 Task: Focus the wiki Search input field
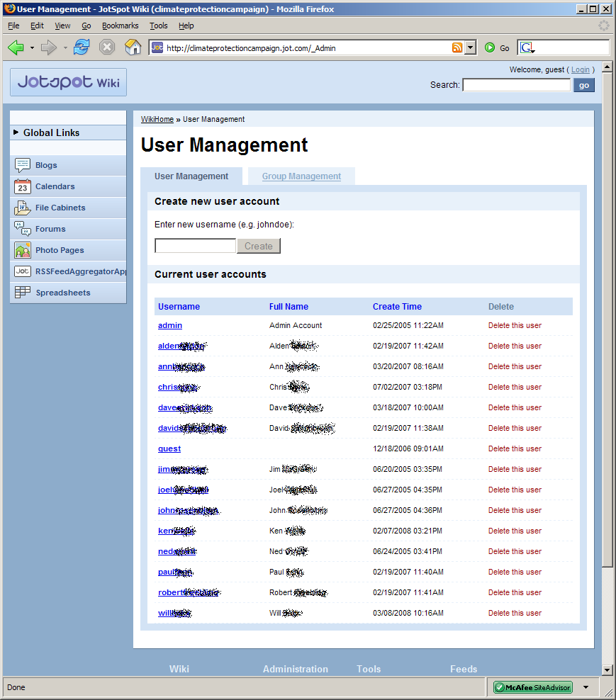pyautogui.click(x=517, y=85)
